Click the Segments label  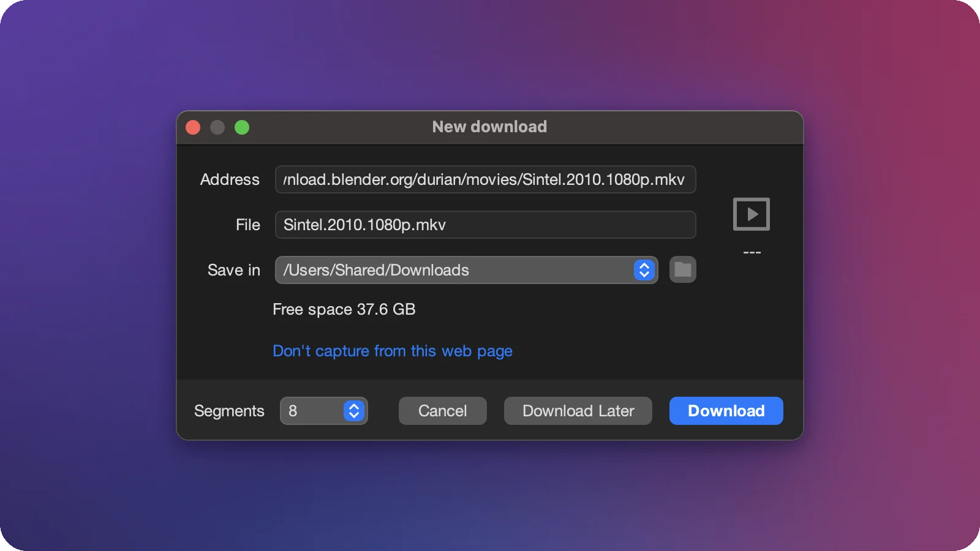tap(229, 411)
